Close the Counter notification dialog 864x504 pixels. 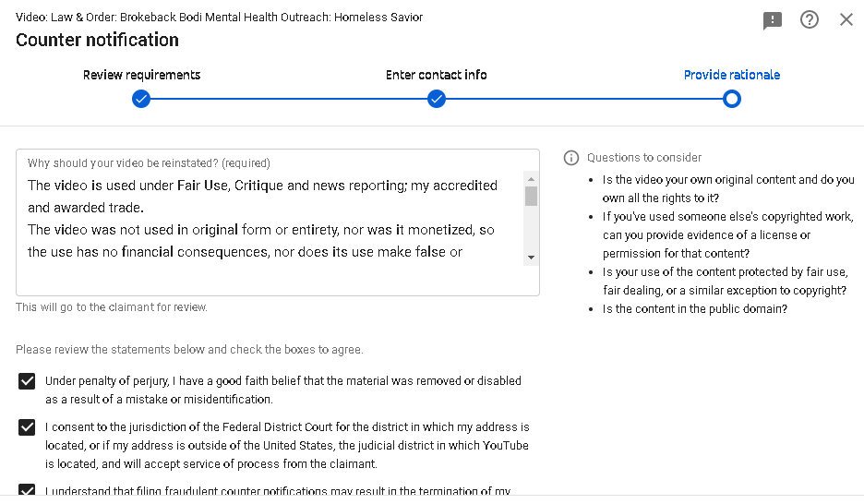tap(846, 19)
